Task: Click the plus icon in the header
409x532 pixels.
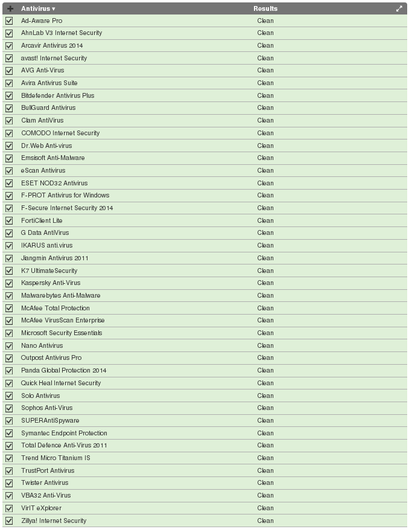Action: pyautogui.click(x=10, y=8)
